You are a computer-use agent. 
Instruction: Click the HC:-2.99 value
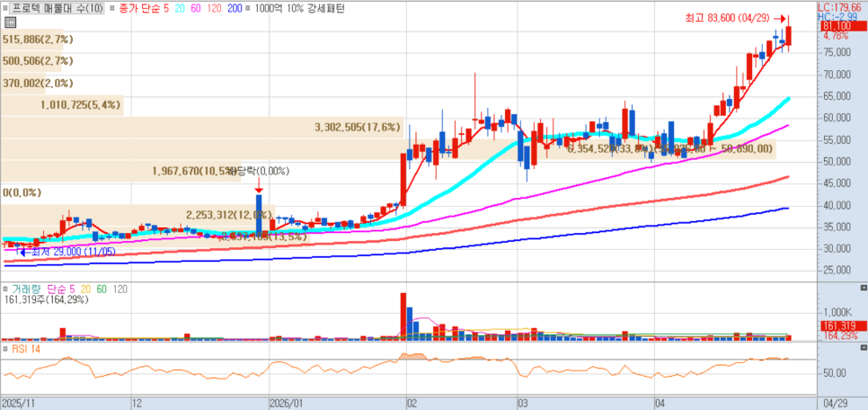[x=837, y=17]
